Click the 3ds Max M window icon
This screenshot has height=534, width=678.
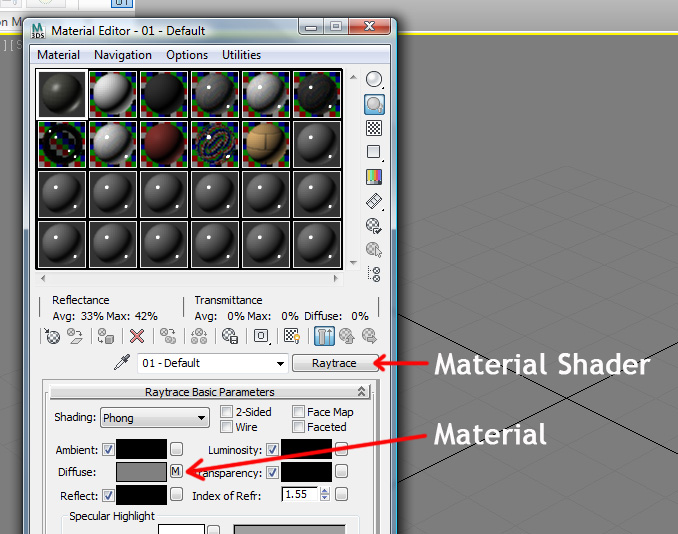point(38,31)
